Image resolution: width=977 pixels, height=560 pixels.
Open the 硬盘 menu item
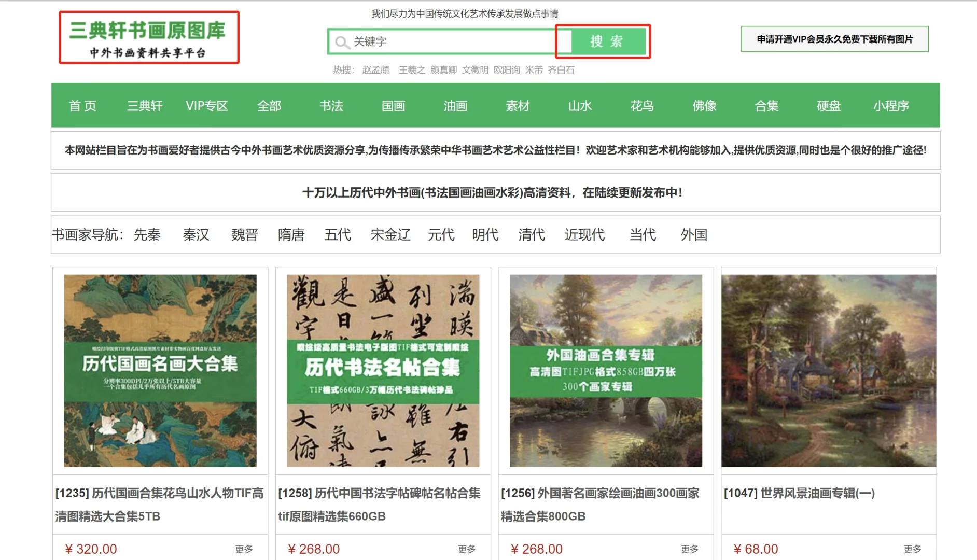pyautogui.click(x=829, y=106)
